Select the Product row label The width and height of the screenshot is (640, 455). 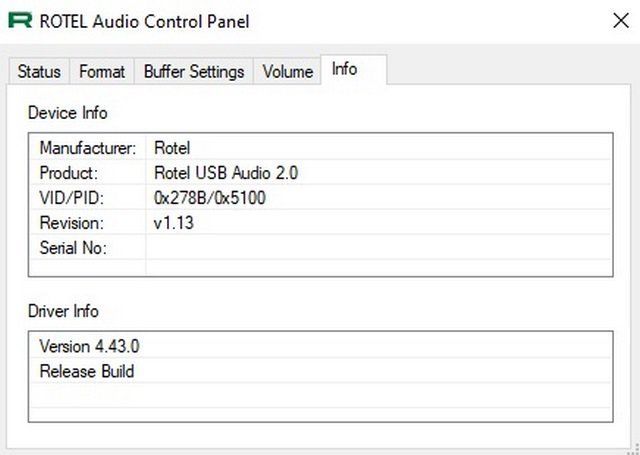69,173
